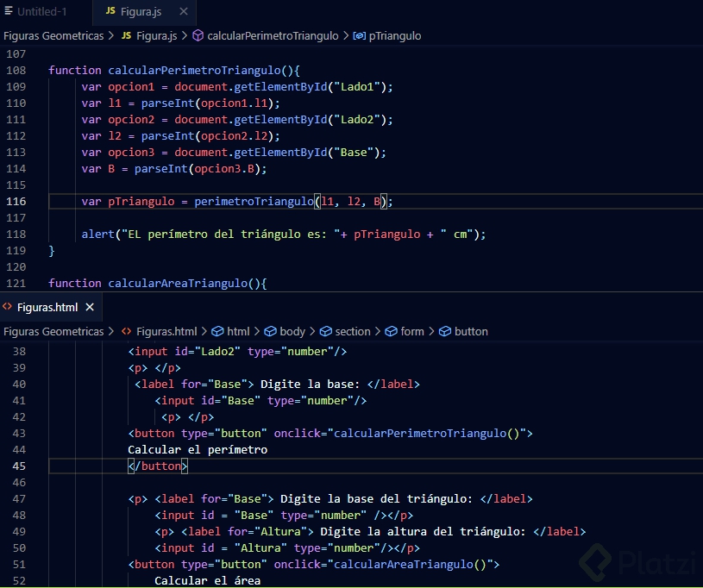The image size is (703, 588).
Task: Click onclick="calcularAreaTriangulo()" attribute on line 51
Action: coord(383,565)
